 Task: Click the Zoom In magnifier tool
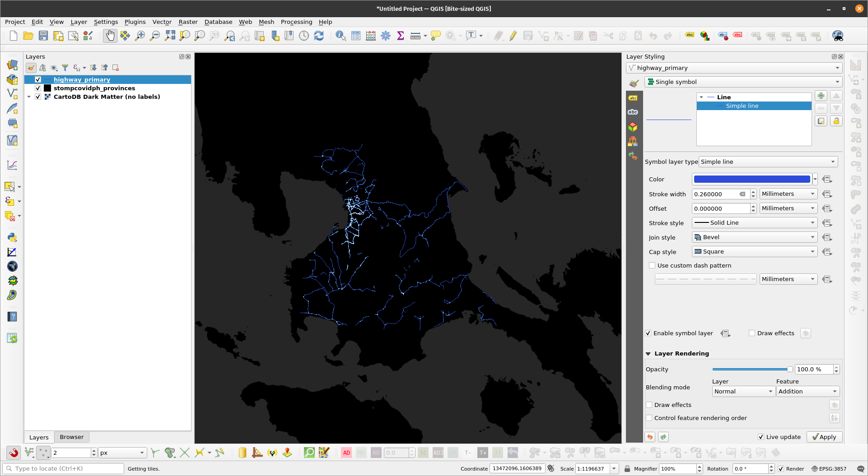click(140, 36)
